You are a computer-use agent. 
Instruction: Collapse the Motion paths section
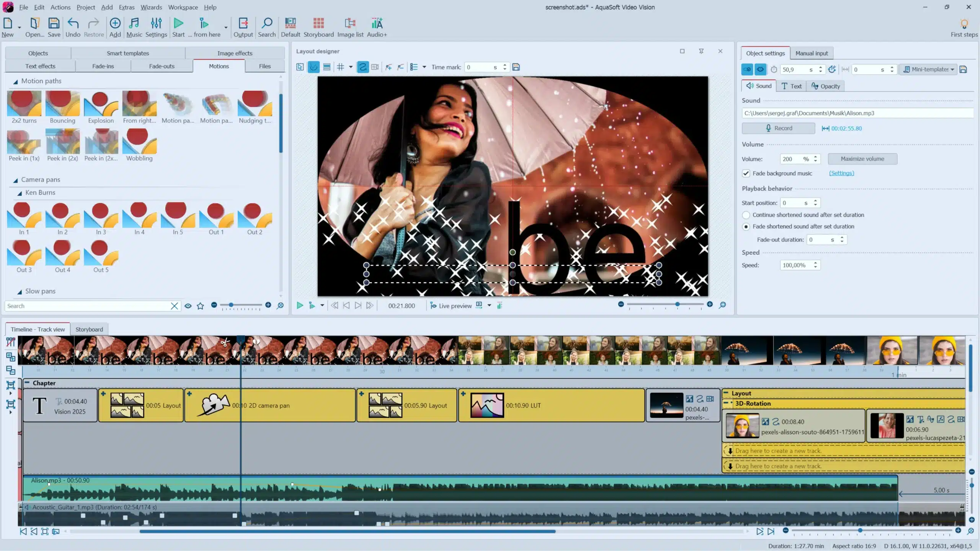pyautogui.click(x=16, y=82)
